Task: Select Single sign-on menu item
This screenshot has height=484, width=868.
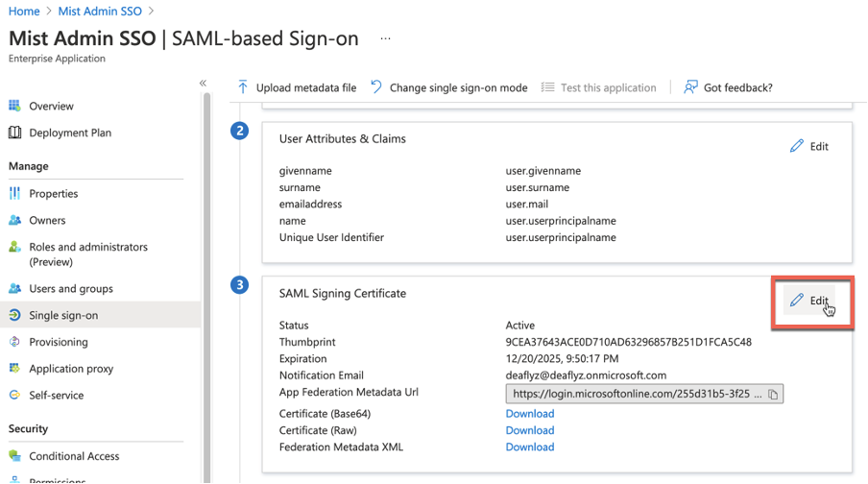Action: (63, 315)
